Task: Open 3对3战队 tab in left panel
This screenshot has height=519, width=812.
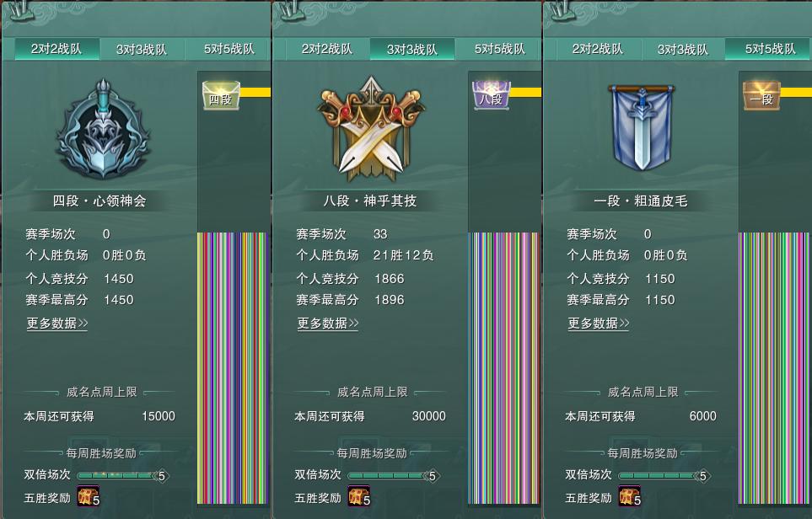Action: [142, 49]
